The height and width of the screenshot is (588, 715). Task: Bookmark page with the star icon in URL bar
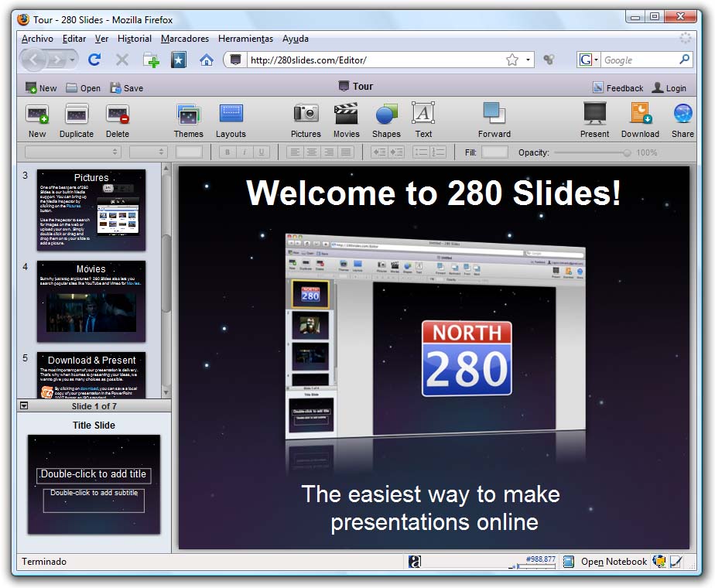point(512,60)
